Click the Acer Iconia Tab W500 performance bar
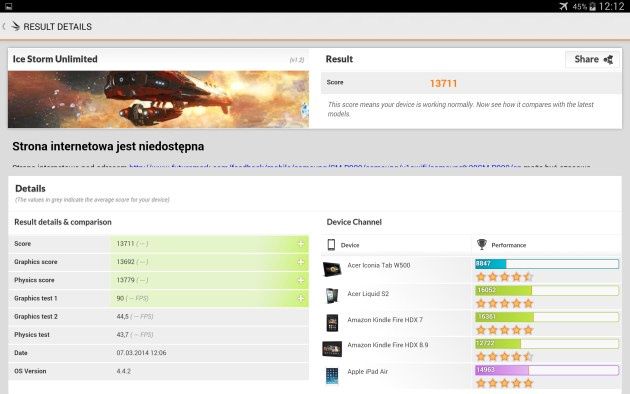Screen dimensions: 630x394 (x=547, y=264)
